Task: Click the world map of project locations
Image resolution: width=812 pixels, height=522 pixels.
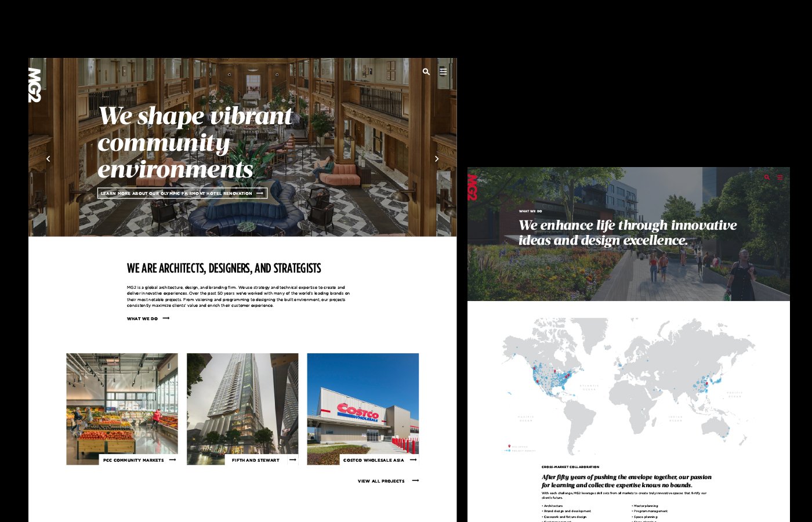Action: (x=628, y=386)
